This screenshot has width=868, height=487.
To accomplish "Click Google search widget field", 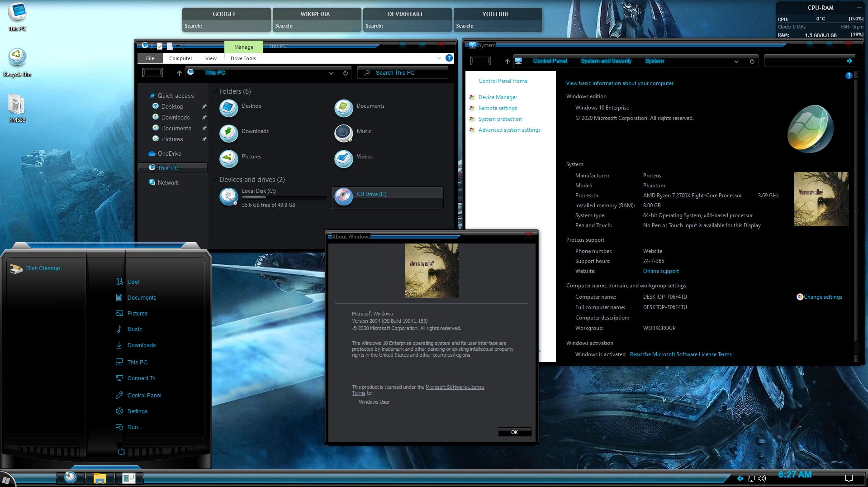I will click(226, 26).
